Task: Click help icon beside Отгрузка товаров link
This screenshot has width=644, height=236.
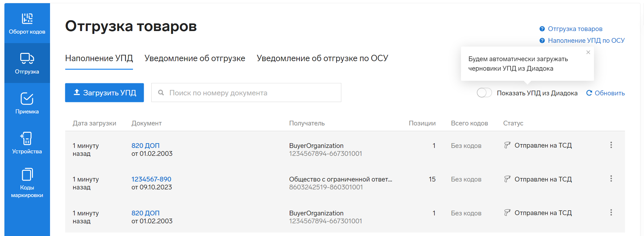Action: tap(542, 29)
